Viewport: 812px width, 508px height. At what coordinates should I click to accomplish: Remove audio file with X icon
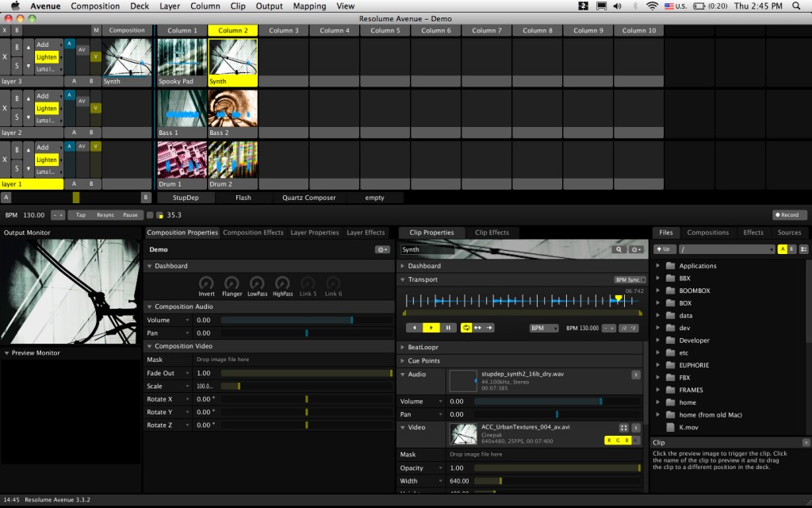click(636, 375)
